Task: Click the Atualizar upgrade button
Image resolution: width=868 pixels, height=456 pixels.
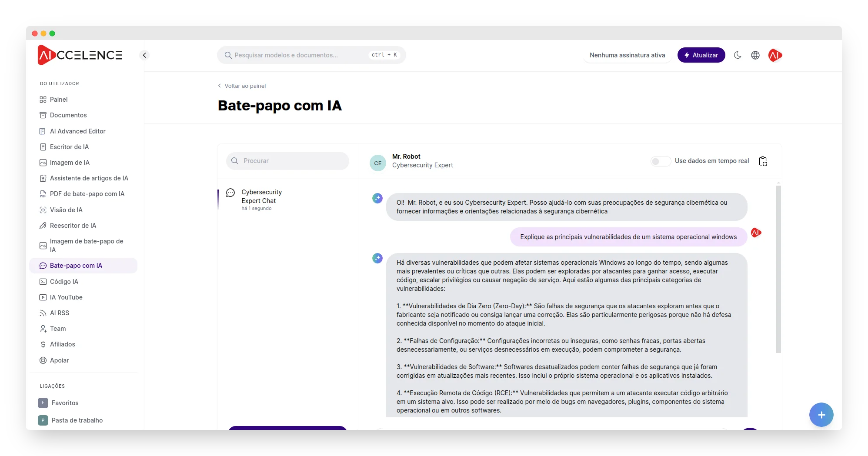Action: pos(701,55)
